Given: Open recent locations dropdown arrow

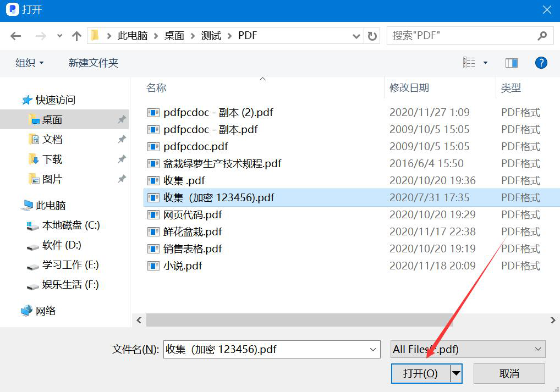Looking at the screenshot, I should pyautogui.click(x=59, y=36).
